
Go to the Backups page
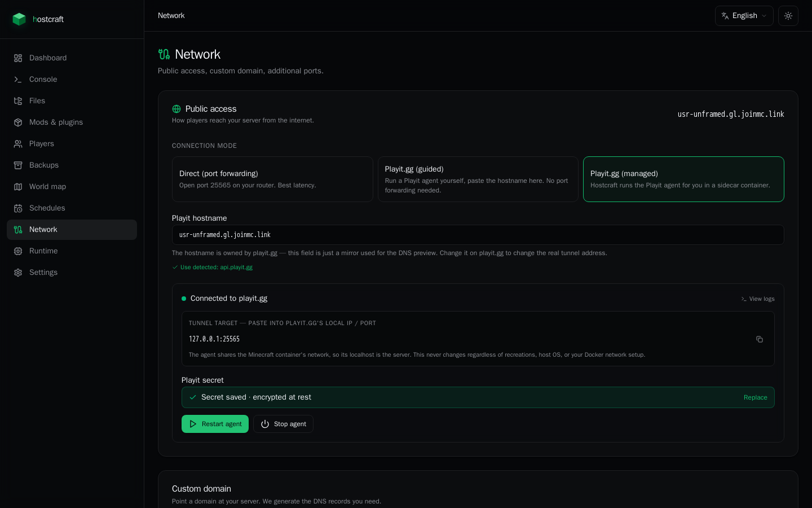tap(72, 165)
